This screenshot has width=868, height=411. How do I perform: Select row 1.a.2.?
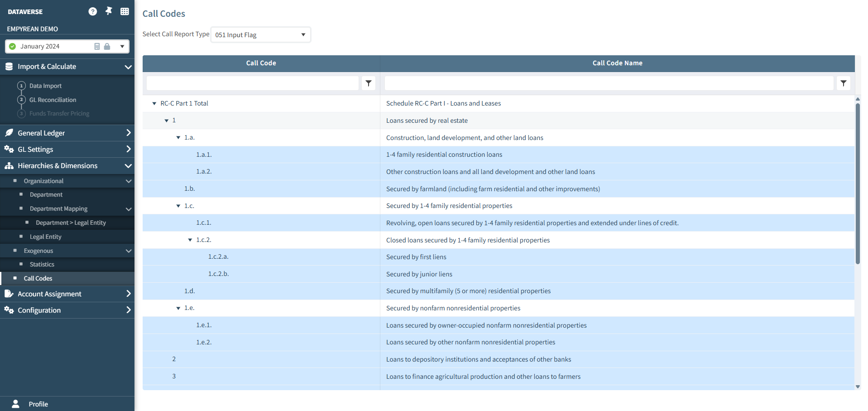[499, 172]
